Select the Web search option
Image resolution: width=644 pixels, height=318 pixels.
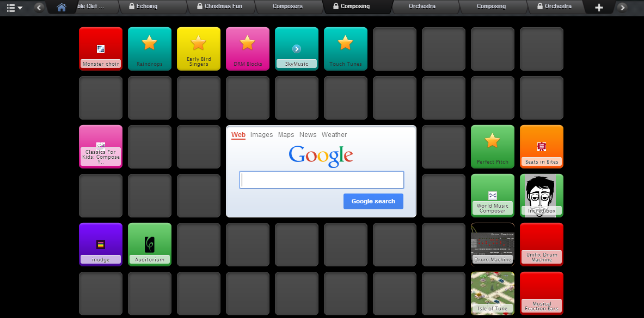(x=238, y=135)
